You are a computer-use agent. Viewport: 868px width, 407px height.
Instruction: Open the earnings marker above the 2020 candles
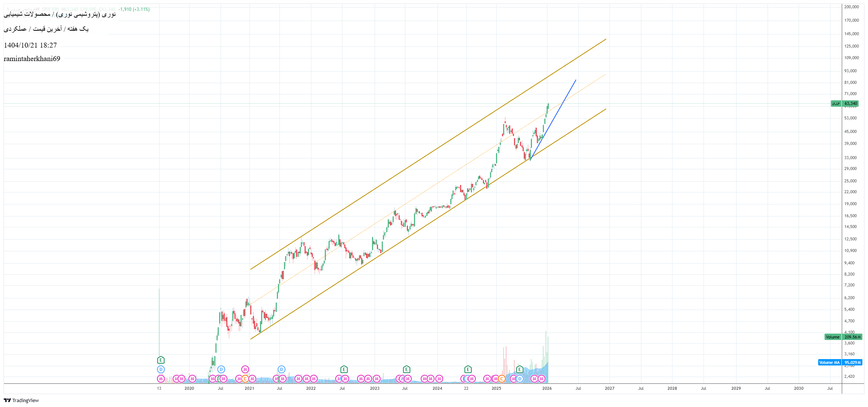160,360
